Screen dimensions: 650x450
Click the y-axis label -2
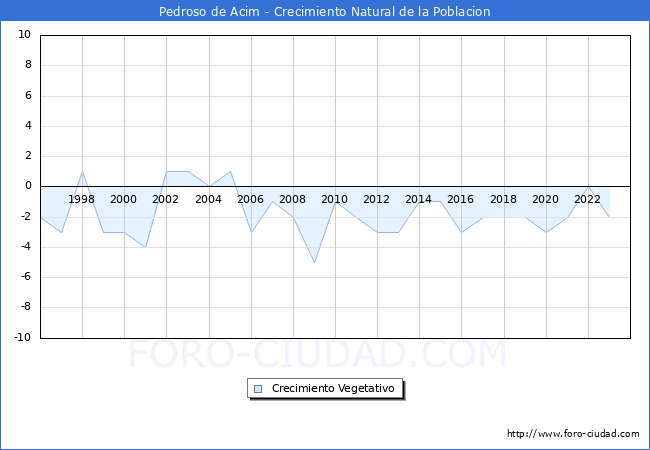[x=26, y=216]
